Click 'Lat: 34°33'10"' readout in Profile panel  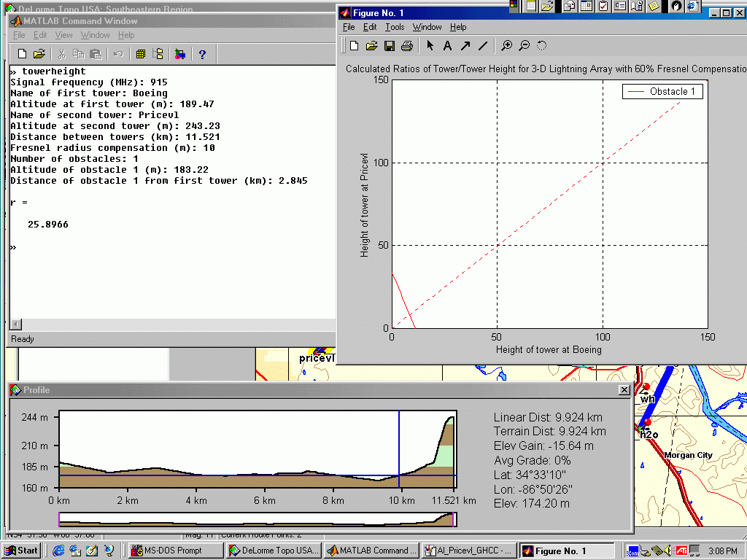(x=530, y=475)
